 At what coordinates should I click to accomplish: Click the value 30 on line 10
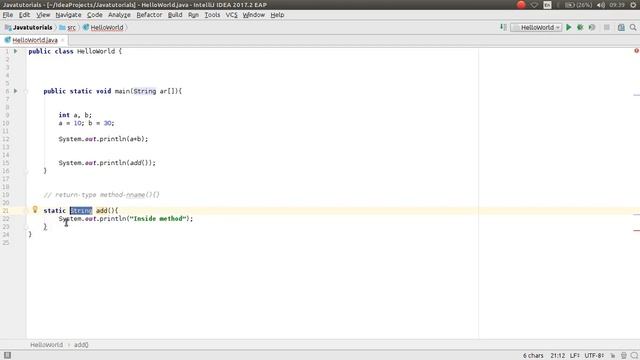coord(107,123)
